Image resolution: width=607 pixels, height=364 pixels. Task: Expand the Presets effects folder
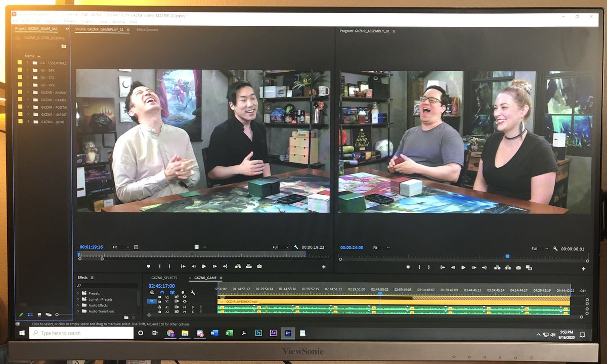78,293
